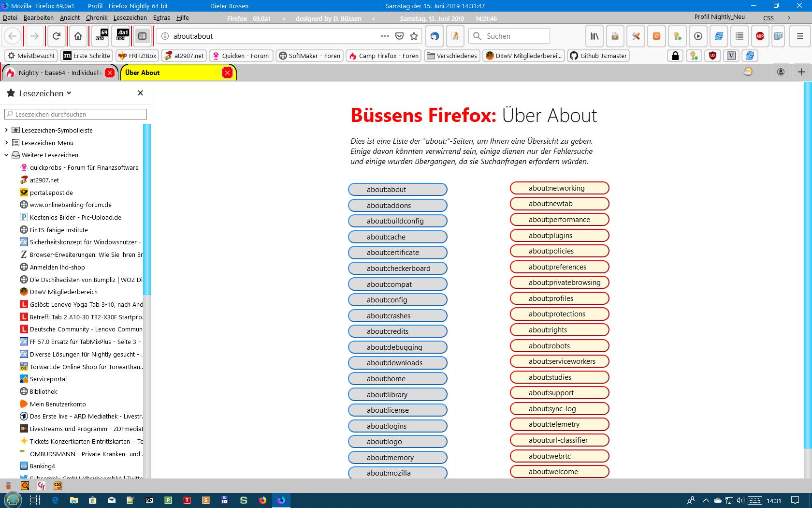Image resolution: width=812 pixels, height=508 pixels.
Task: Reload the current page
Action: click(x=57, y=36)
